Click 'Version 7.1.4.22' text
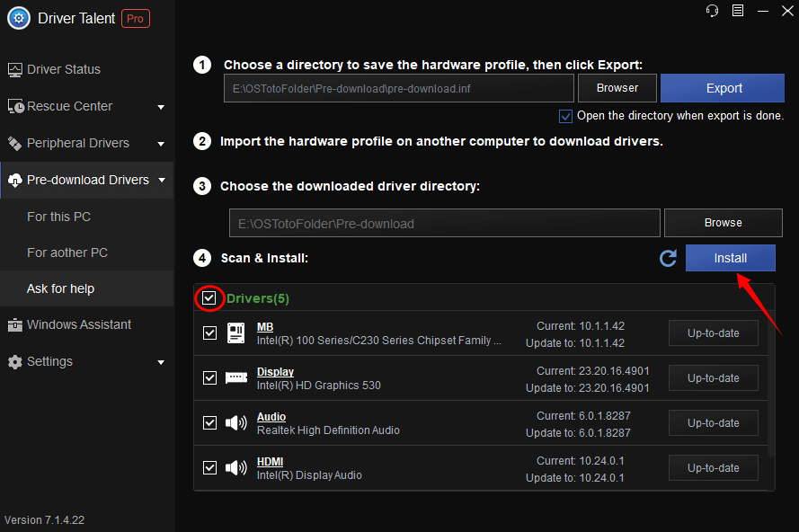The height and width of the screenshot is (532, 799). click(x=44, y=519)
